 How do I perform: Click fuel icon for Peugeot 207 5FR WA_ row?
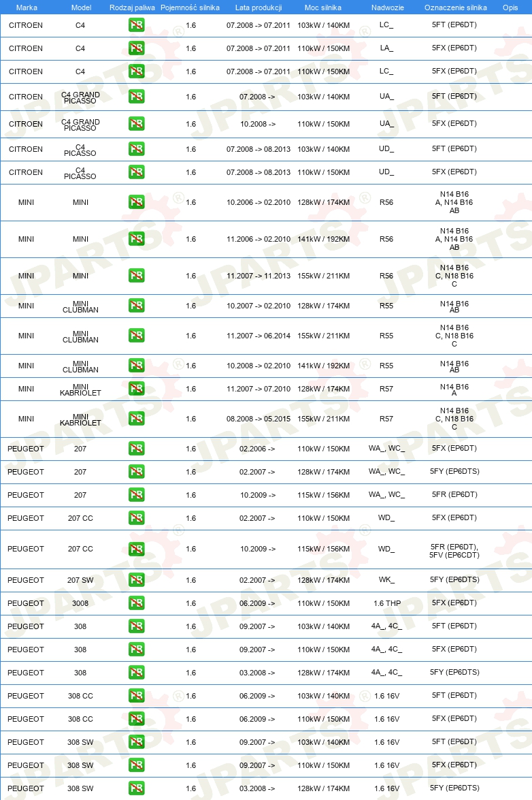point(137,495)
